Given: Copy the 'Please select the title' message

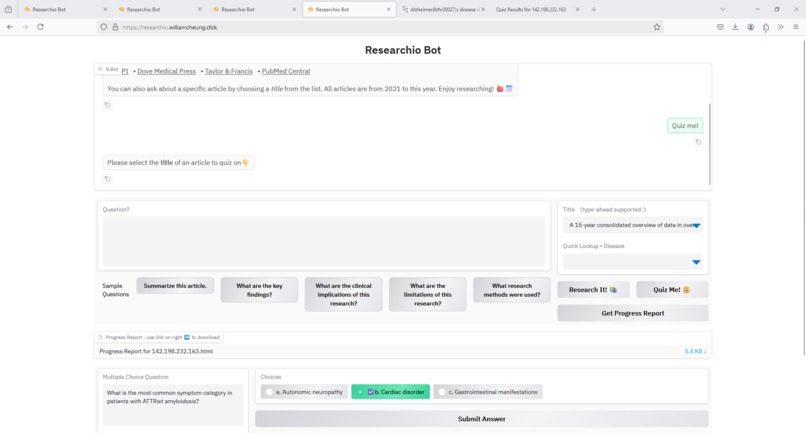Looking at the screenshot, I should [x=107, y=179].
